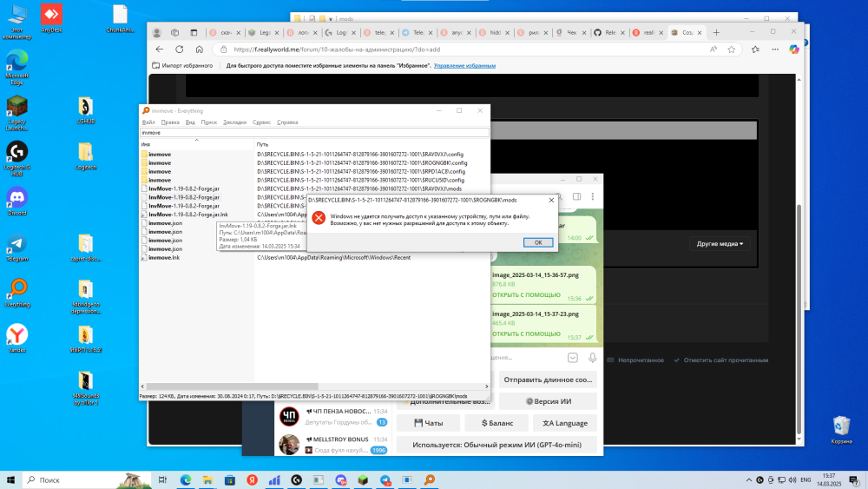Screen dimensions: 868x489
Task: Click the Language bot button in Telegram
Action: [565, 422]
